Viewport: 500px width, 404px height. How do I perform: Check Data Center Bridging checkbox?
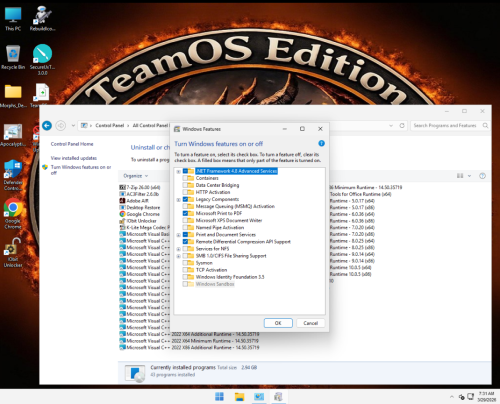pos(185,185)
